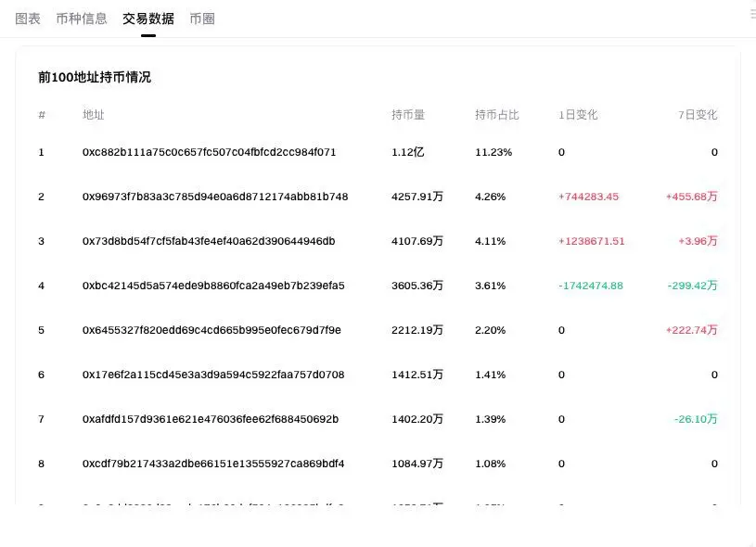Open the 币种信息 tab
Image resolution: width=756 pixels, height=547 pixels.
click(x=82, y=19)
